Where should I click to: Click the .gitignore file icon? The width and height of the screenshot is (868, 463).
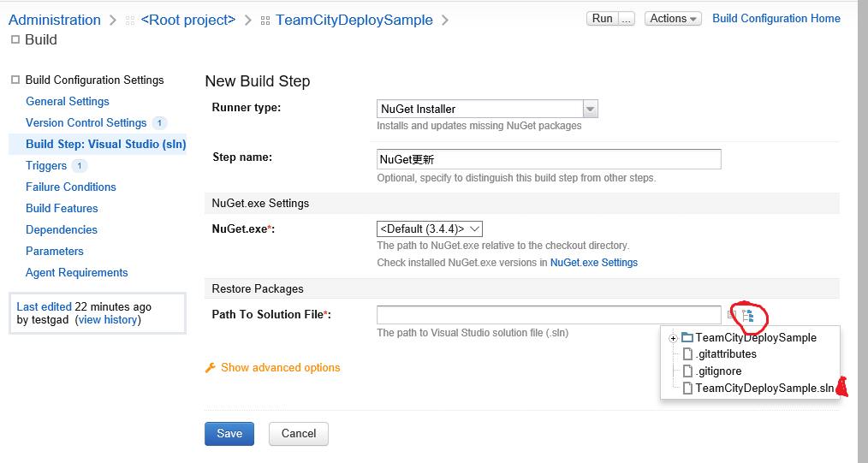coord(687,371)
